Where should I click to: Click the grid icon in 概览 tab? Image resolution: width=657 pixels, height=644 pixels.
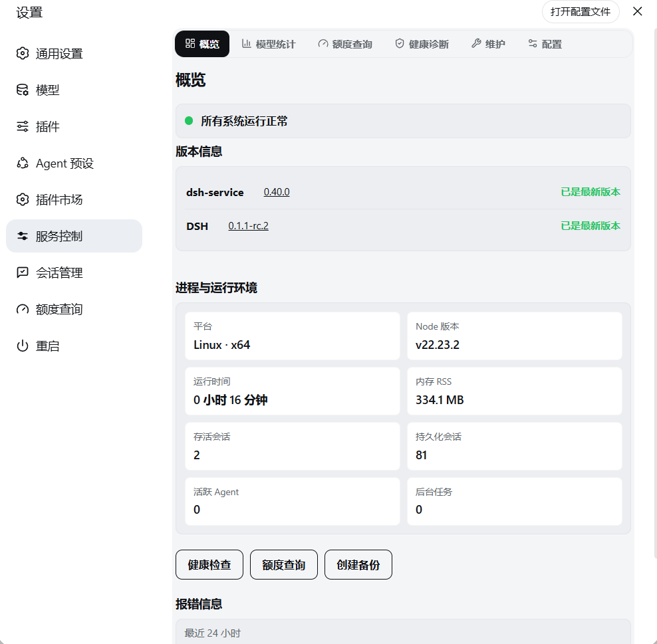click(x=190, y=44)
